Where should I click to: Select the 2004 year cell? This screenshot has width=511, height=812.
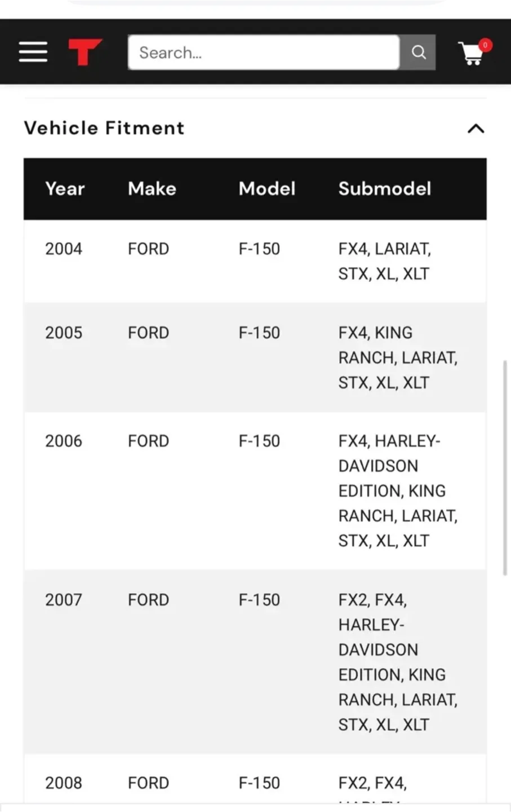coord(64,249)
